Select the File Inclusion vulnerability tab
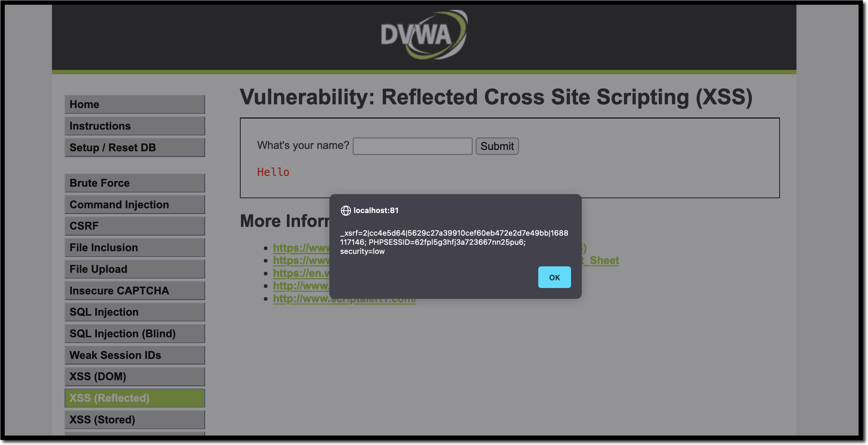 tap(134, 247)
